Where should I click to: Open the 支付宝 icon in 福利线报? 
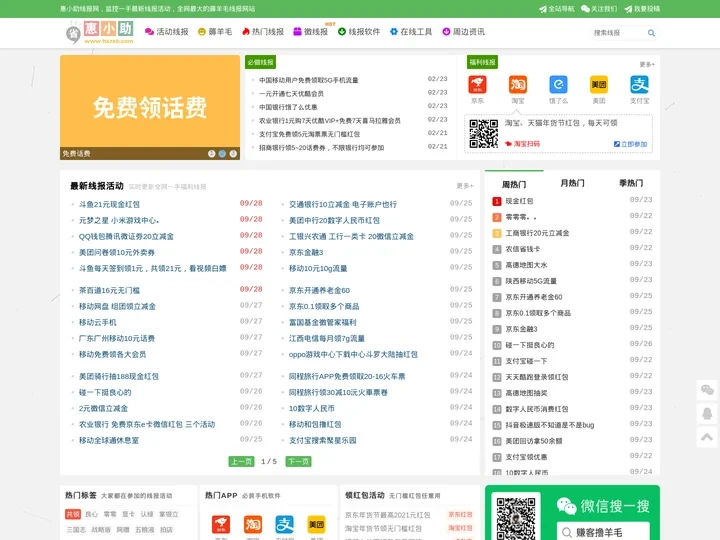pos(640,85)
